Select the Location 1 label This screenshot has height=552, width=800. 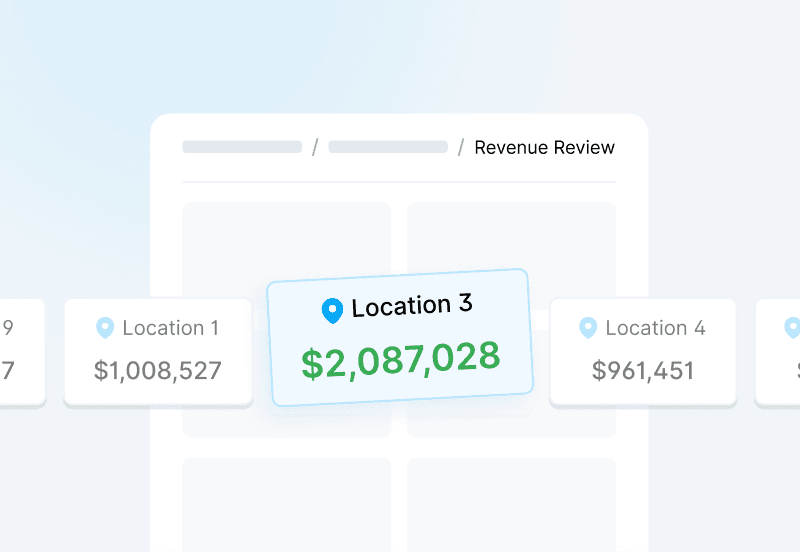(x=171, y=328)
